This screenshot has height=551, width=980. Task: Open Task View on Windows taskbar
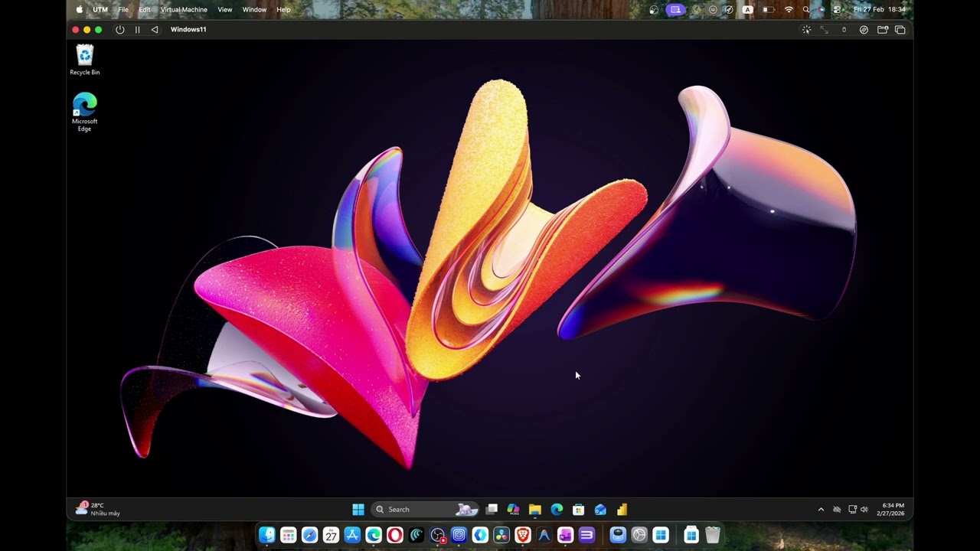(x=492, y=510)
